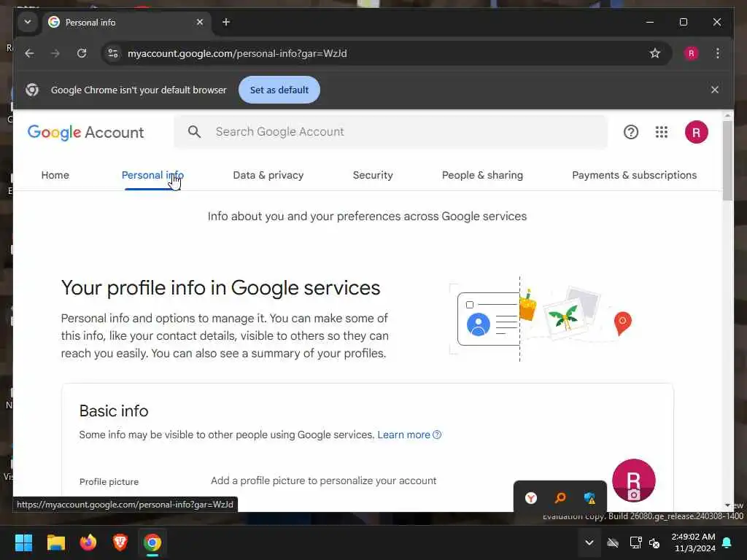The height and width of the screenshot is (560, 747).
Task: Click the red Y tray icon
Action: click(531, 498)
